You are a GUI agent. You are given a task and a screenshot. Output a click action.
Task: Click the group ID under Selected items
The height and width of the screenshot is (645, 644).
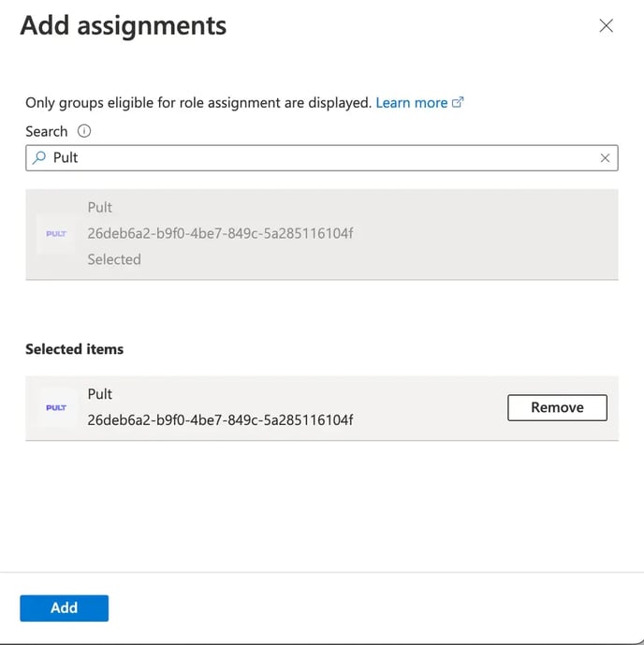tap(220, 419)
